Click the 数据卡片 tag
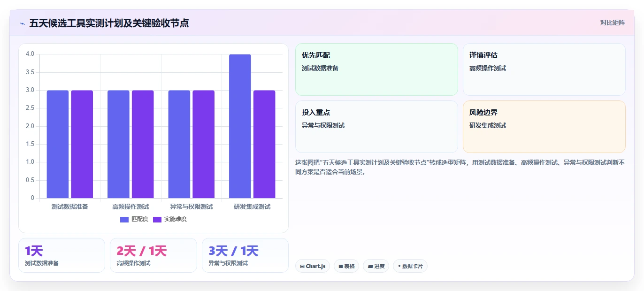The width and height of the screenshot is (644, 291). click(x=410, y=266)
